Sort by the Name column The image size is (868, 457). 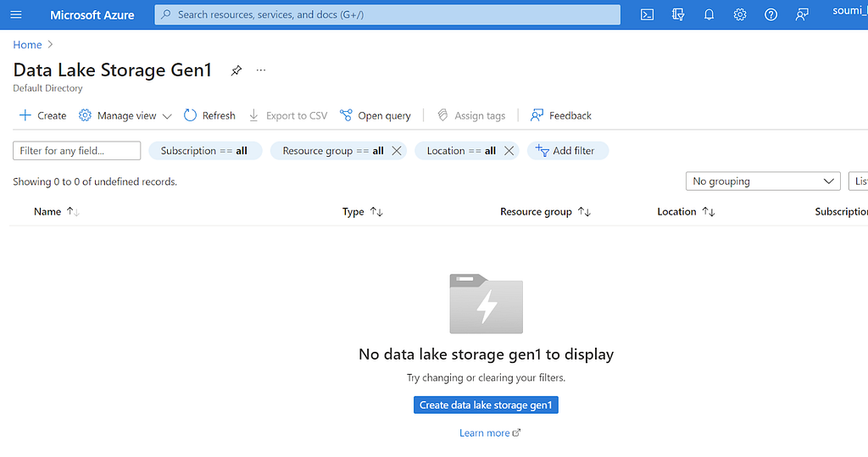tap(57, 212)
